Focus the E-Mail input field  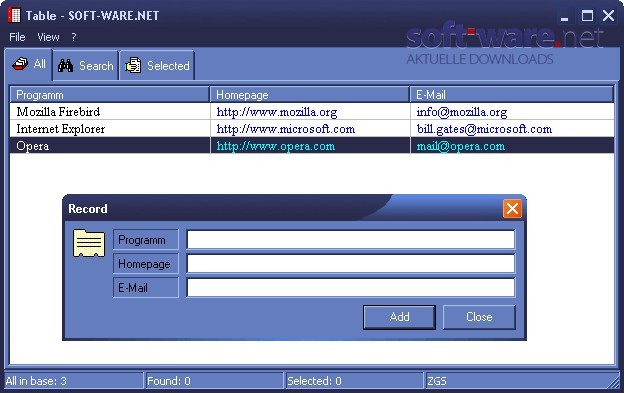pos(351,287)
